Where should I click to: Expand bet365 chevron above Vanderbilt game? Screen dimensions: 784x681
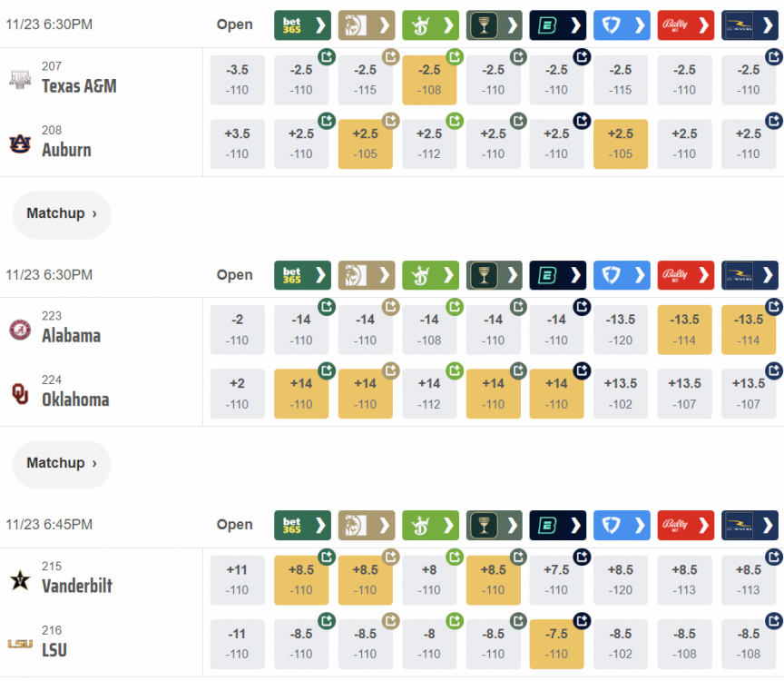321,524
